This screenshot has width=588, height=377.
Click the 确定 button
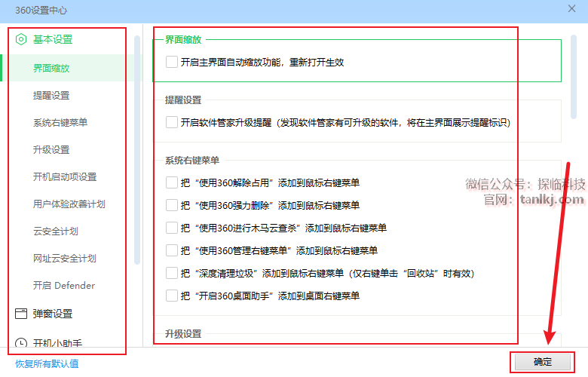pyautogui.click(x=542, y=362)
